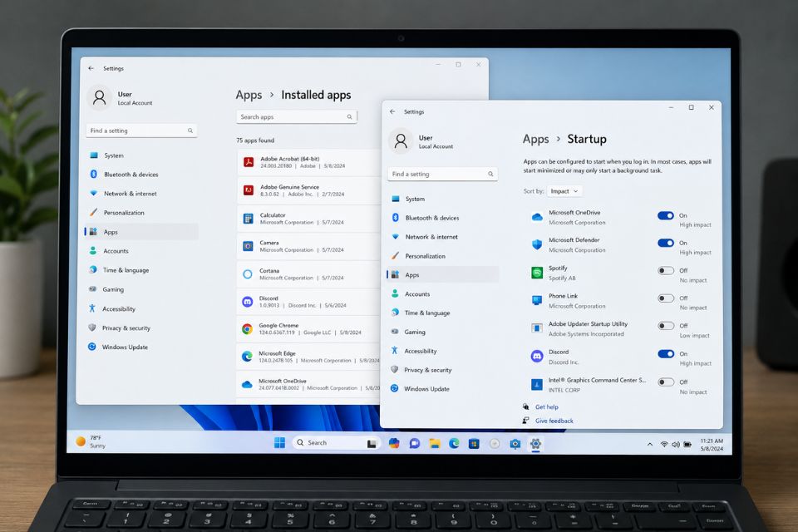Screen dimensions: 798x532
Task: Click the Get help link
Action: [547, 406]
